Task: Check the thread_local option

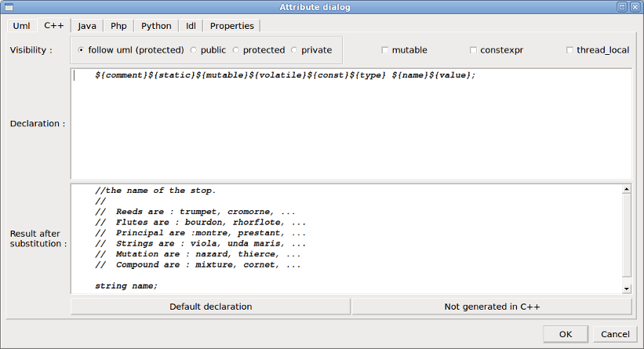Action: [569, 50]
